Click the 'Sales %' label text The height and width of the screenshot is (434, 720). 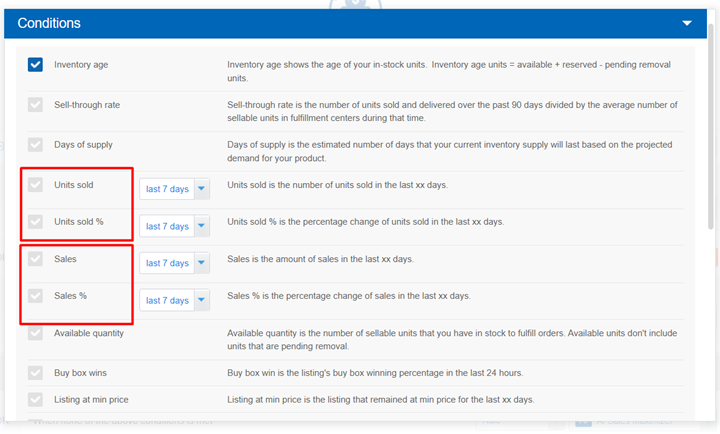click(70, 295)
